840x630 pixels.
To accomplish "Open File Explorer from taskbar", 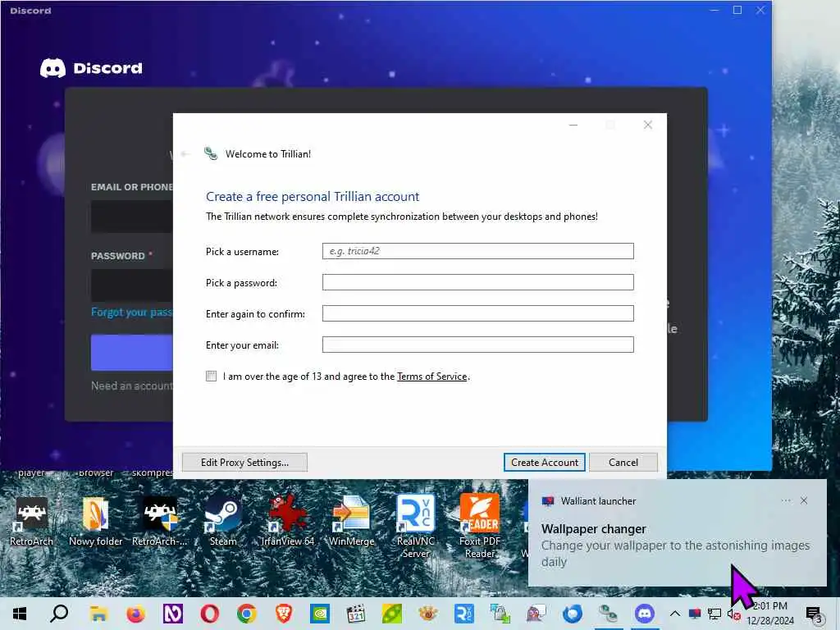I will tap(98, 614).
